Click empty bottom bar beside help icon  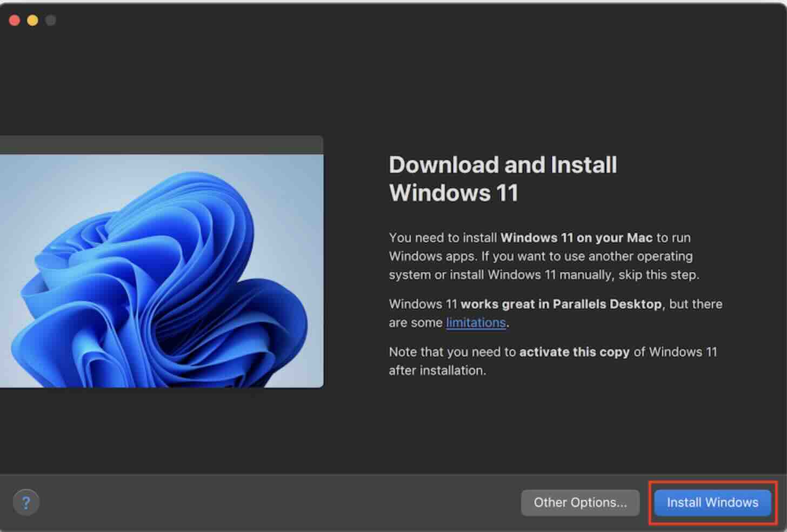click(270, 502)
